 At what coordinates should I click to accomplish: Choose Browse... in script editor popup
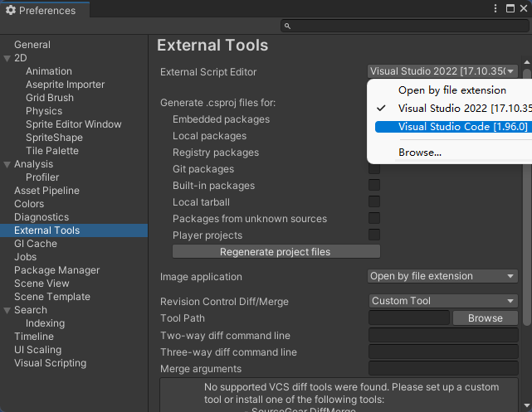pos(420,153)
